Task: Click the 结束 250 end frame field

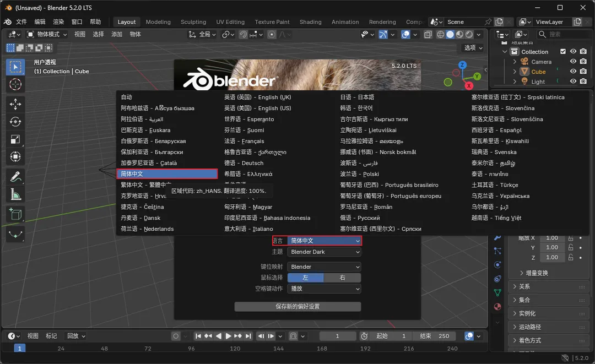Action: point(434,336)
